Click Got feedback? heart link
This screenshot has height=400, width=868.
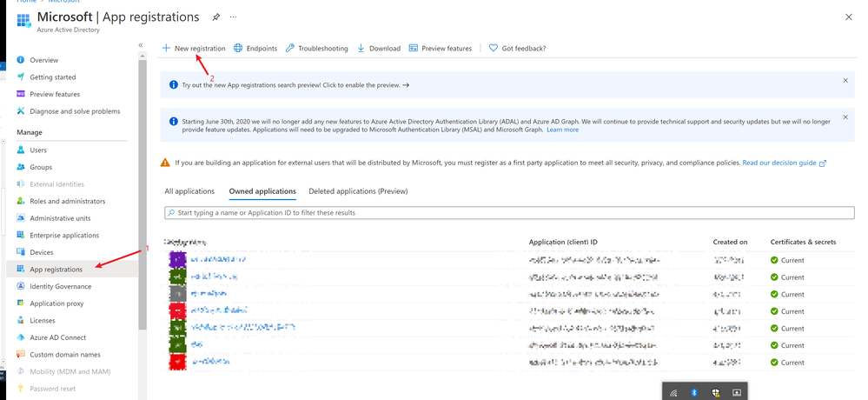pos(517,48)
